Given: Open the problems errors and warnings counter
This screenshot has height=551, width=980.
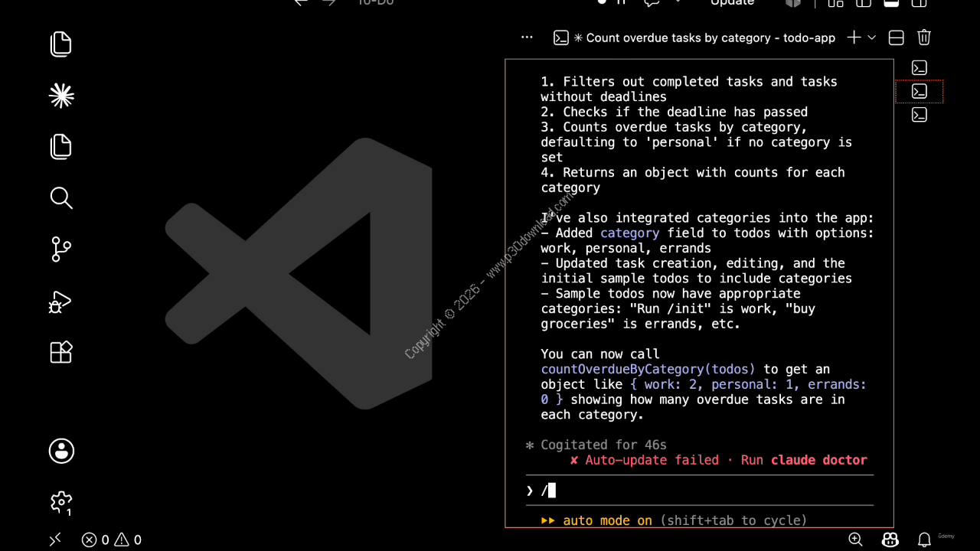Looking at the screenshot, I should (112, 540).
